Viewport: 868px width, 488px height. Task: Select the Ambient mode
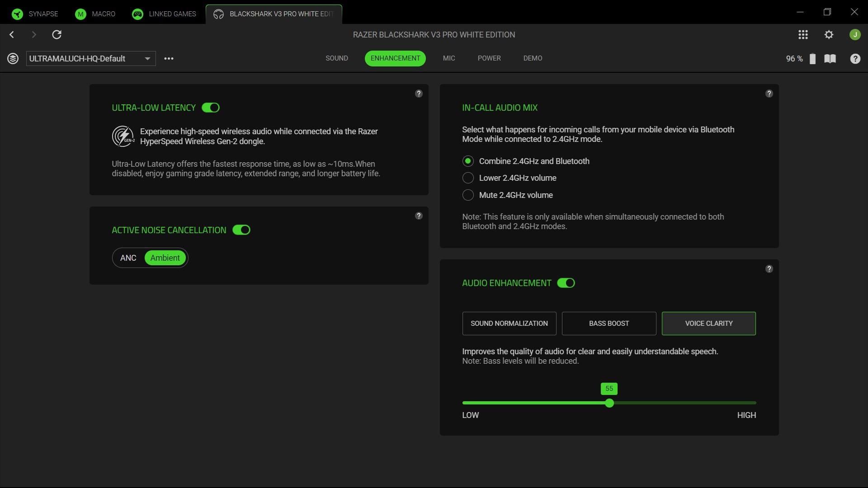(x=165, y=258)
